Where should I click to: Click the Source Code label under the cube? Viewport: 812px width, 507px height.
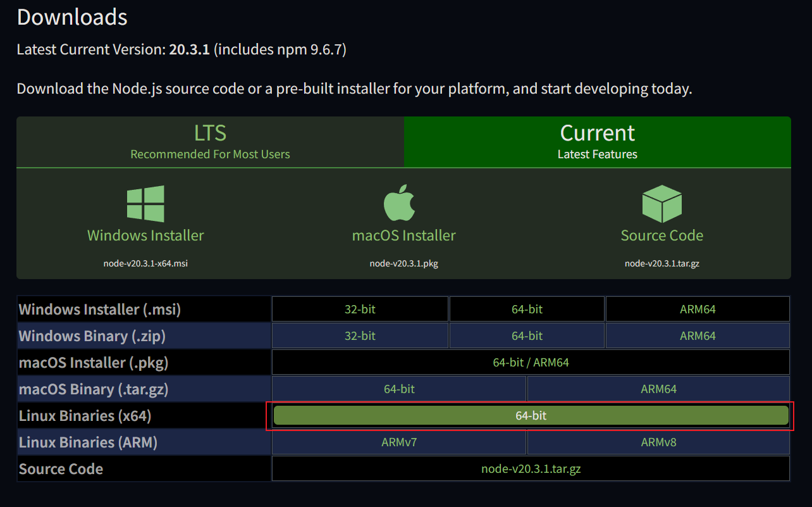point(661,235)
